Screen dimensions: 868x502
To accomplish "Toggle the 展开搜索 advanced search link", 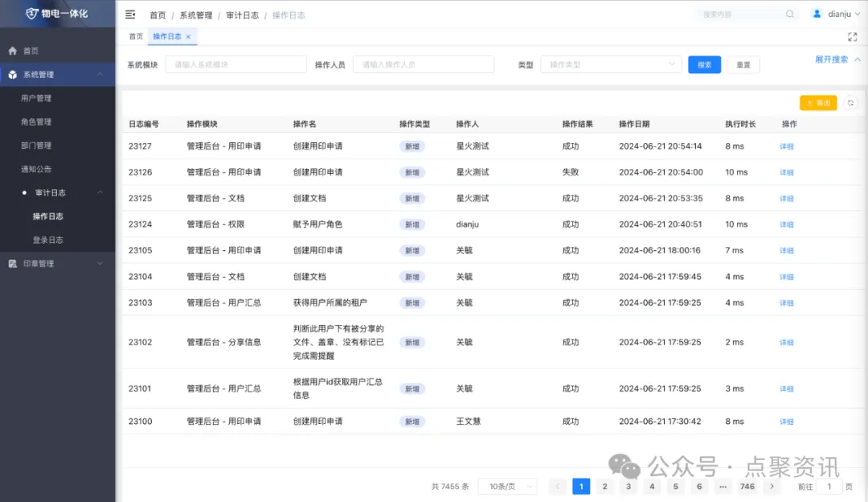I will click(x=837, y=60).
